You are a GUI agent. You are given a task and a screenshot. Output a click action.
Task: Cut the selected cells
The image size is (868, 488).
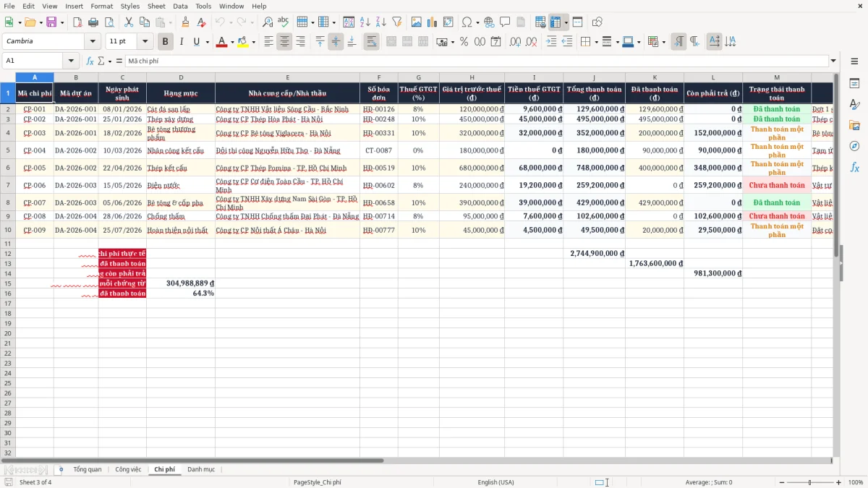coord(129,22)
